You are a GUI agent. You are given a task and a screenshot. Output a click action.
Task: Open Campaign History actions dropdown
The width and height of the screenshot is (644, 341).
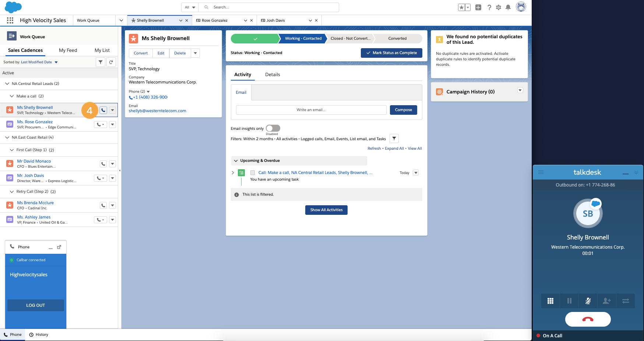[x=520, y=90]
